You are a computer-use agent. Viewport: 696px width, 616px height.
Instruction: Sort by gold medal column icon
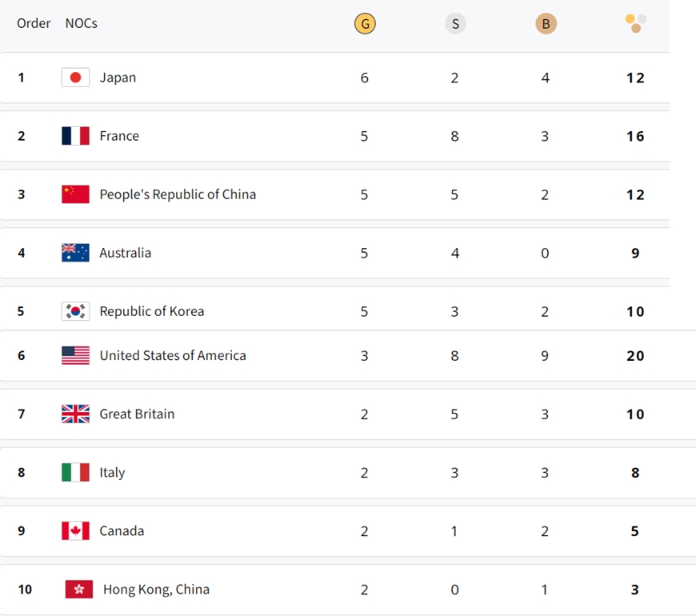pyautogui.click(x=365, y=23)
